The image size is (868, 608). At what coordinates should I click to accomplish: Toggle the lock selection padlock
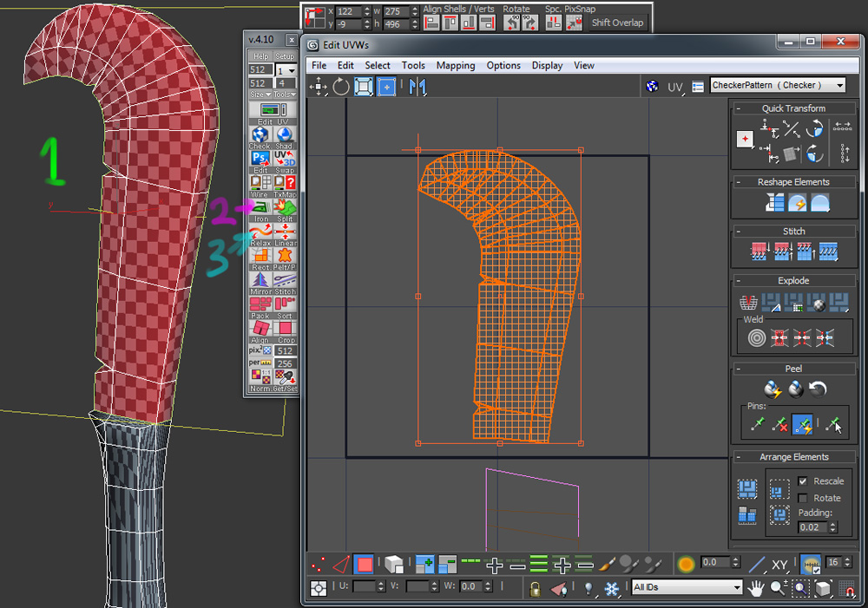point(536,588)
